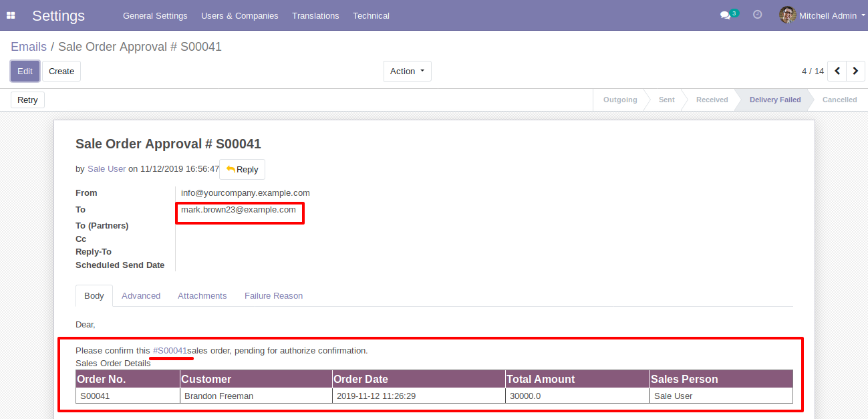Click Mitchell Admin avatar picture
Viewport: 868px width, 419px height.
coord(788,15)
